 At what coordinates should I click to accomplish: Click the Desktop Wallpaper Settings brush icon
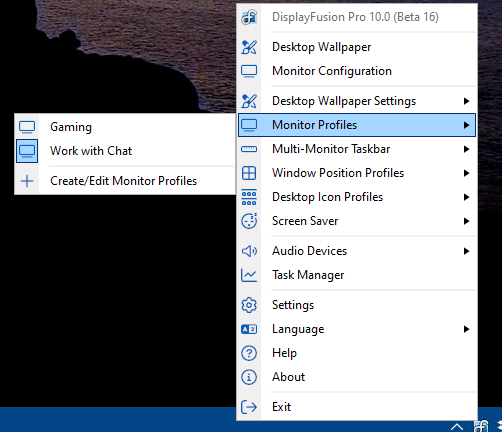(249, 101)
